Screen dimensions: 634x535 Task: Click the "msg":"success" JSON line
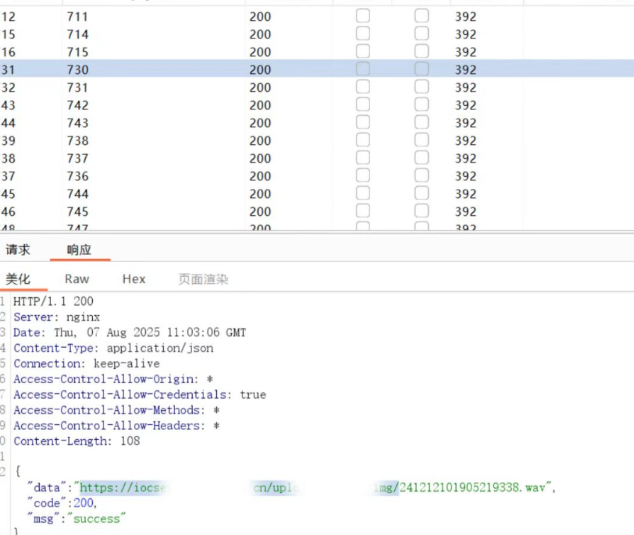[76, 519]
